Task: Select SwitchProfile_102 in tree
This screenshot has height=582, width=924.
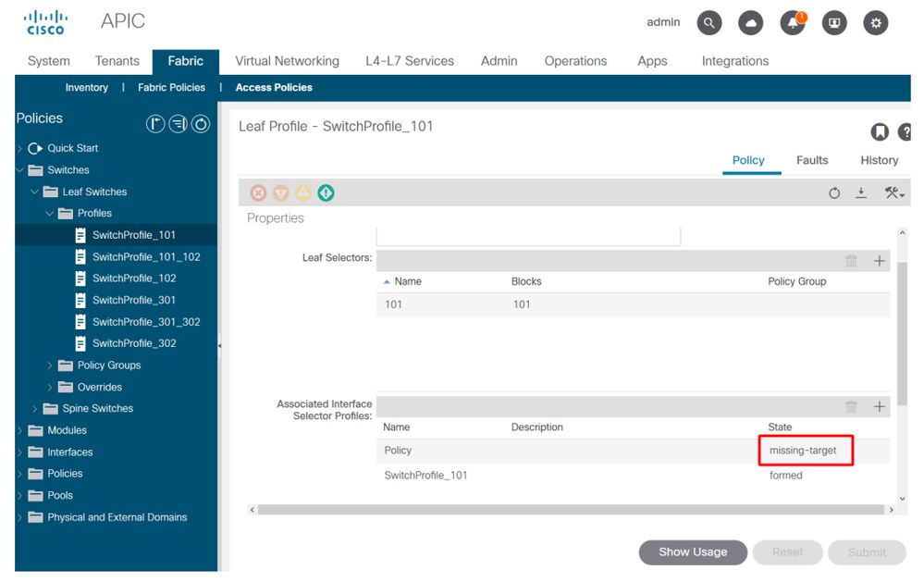Action: 134,279
